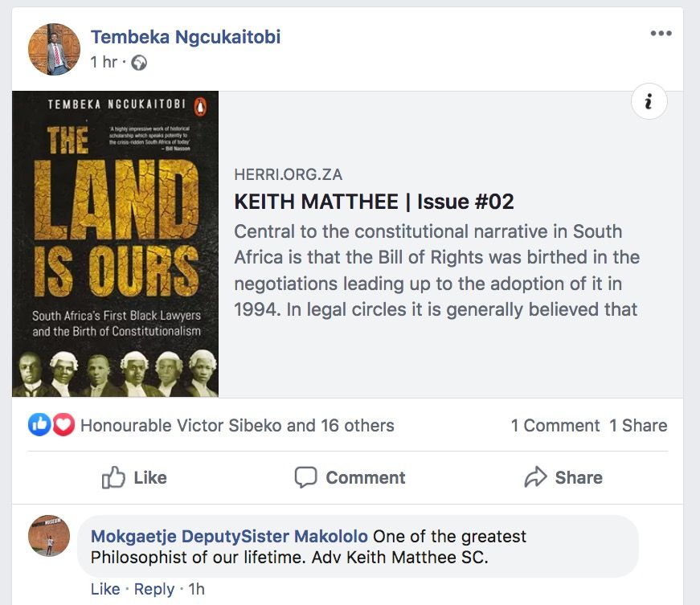The image size is (700, 605).
Task: Click the blue like reaction icon
Action: pos(39,425)
